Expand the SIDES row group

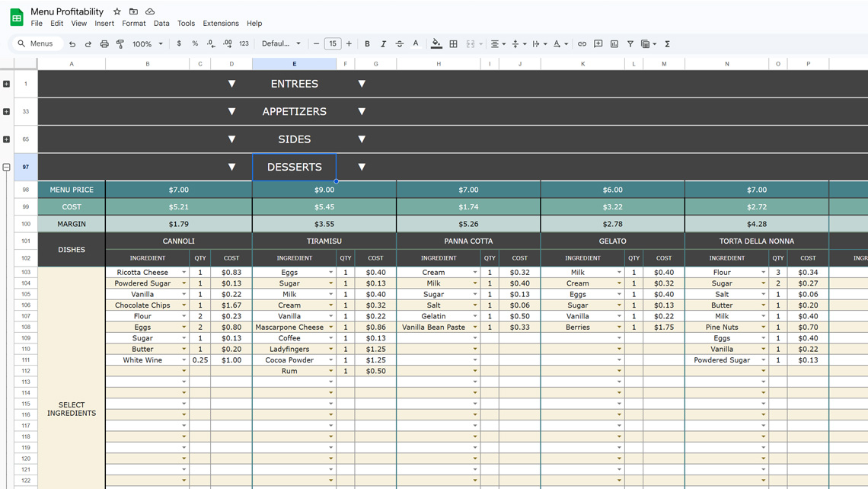coord(6,139)
